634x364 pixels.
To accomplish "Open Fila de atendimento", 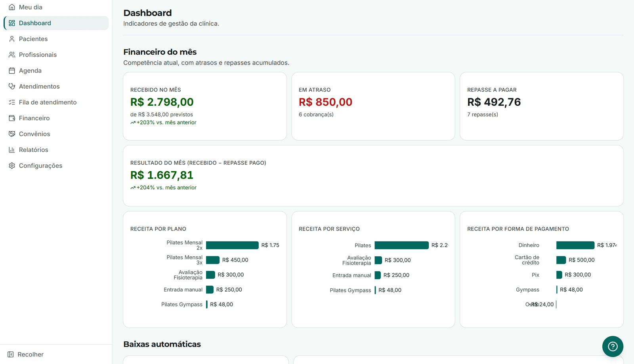I will (x=56, y=102).
